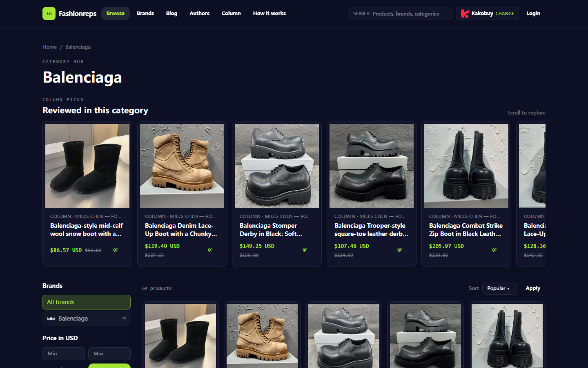
Task: Click QC badge on Stomper Derby card
Action: coord(305,250)
